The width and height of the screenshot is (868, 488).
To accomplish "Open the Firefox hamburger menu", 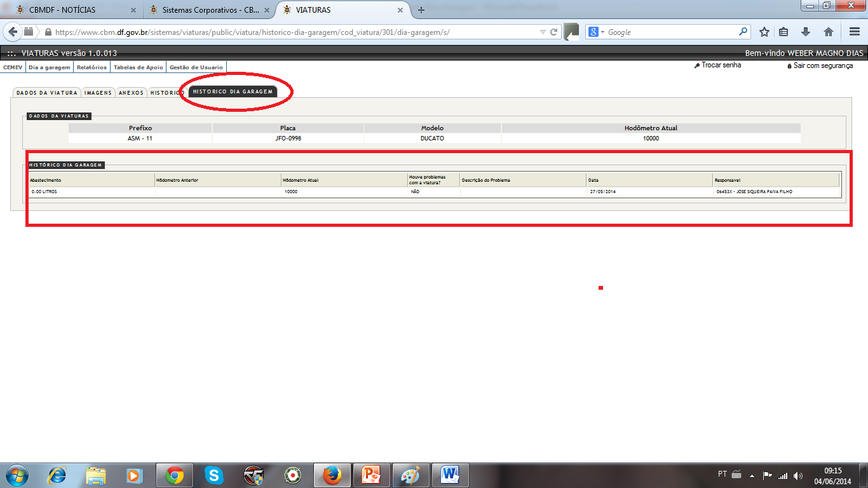I will coord(854,32).
